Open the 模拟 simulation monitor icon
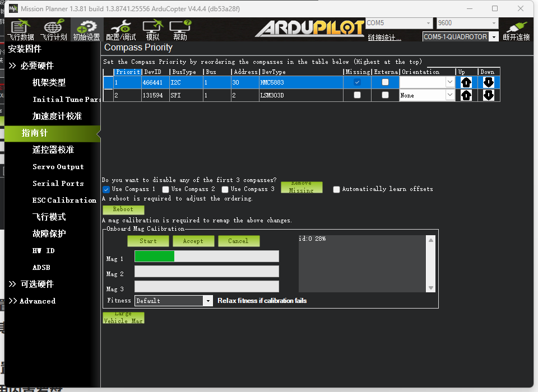538x392 pixels. 152,30
